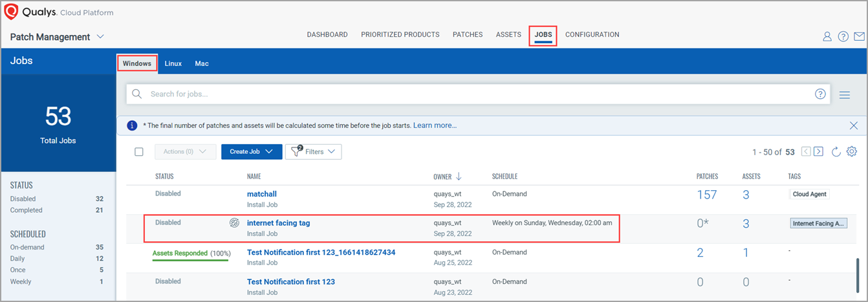Click the Tags column header

(x=794, y=177)
